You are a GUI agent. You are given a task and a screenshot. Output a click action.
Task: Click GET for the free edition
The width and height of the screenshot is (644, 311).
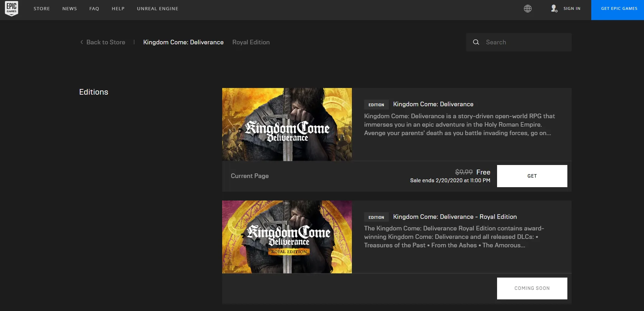[532, 176]
